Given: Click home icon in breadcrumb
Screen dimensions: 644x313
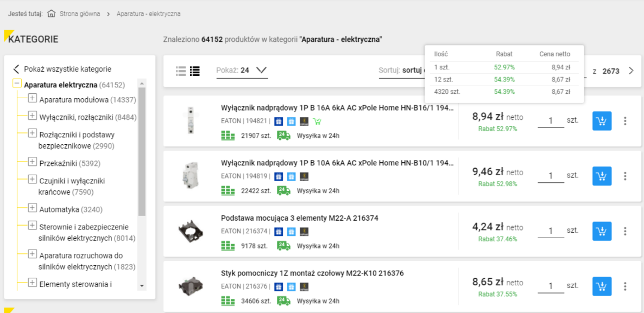Looking at the screenshot, I should [x=52, y=14].
